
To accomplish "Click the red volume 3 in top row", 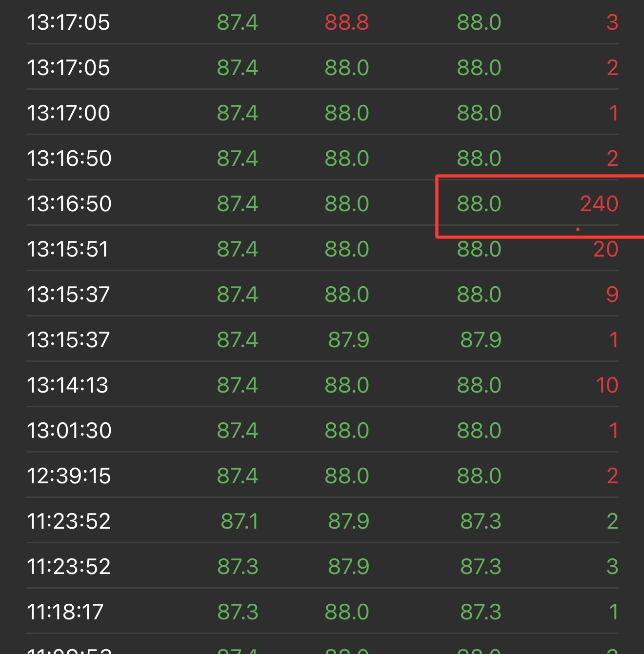I will pos(612,22).
